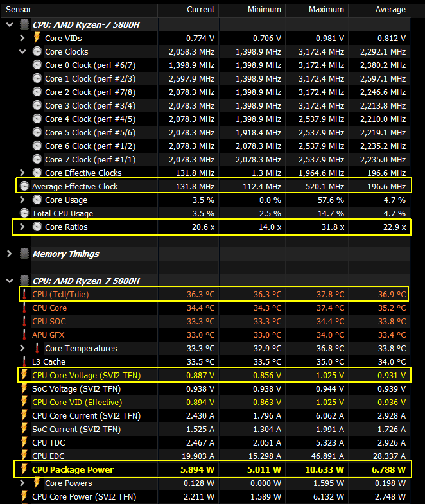
Task: Select CPU Core Power (SVI2 TFN) label
Action: (x=84, y=496)
